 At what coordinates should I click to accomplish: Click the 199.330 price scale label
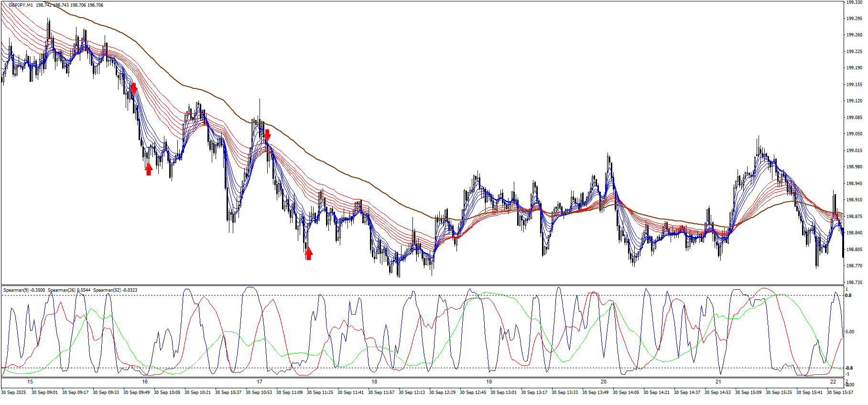coord(854,2)
